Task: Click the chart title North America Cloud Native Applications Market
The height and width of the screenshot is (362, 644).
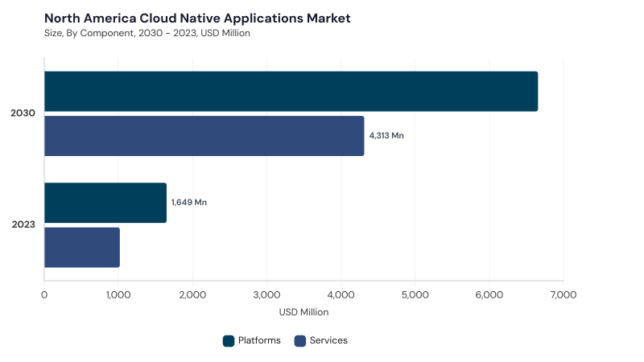Action: tap(197, 19)
